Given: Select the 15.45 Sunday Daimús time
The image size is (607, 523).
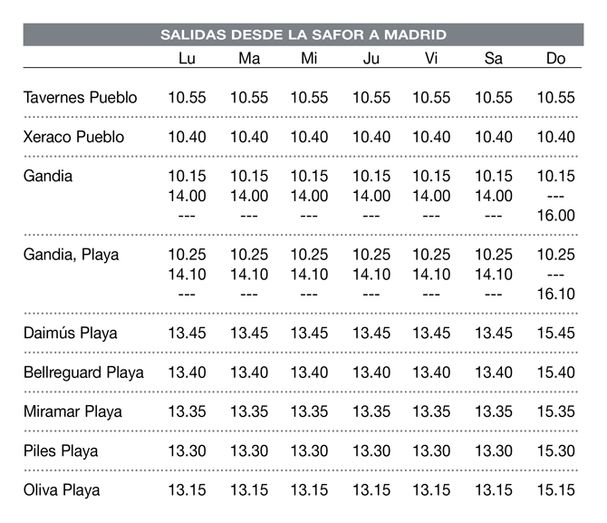Looking at the screenshot, I should pos(556,333).
